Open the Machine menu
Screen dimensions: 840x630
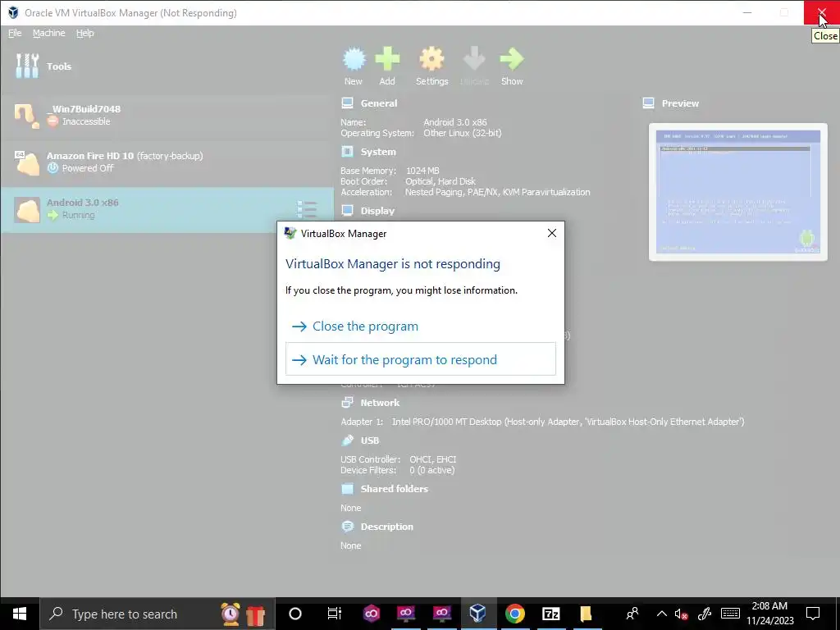tap(48, 33)
